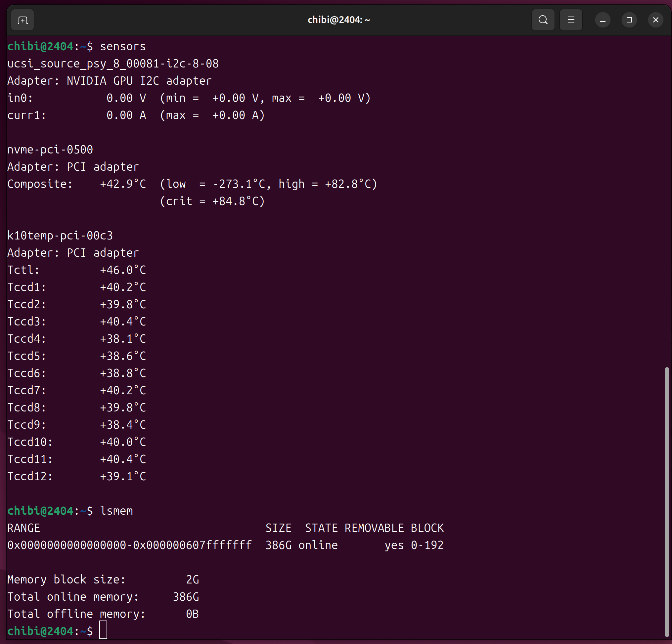Screen dimensions: 672x644
Task: Minimize the terminal window
Action: pos(603,20)
